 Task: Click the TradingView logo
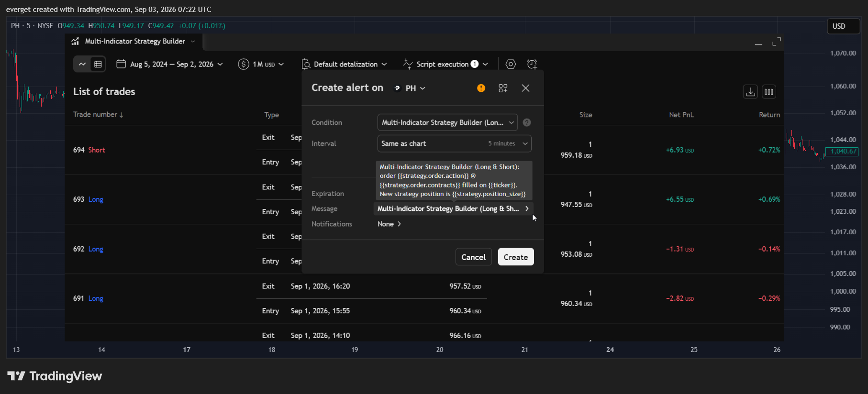(x=55, y=376)
